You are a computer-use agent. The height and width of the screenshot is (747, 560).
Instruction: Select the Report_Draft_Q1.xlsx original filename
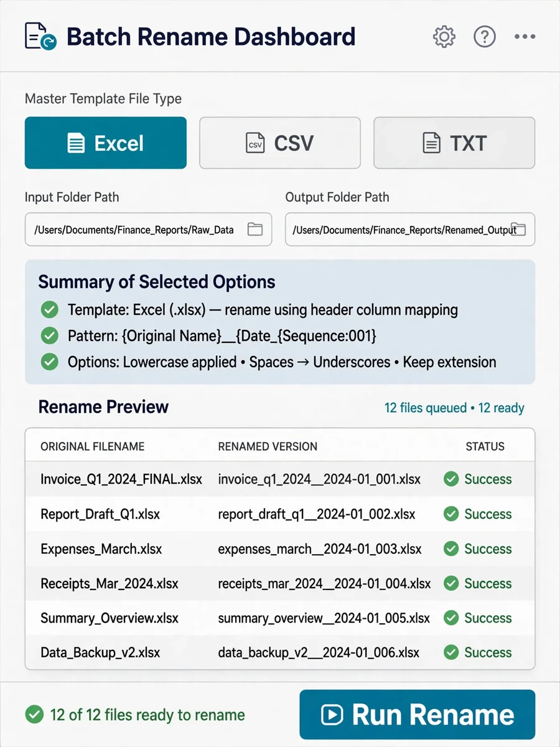[100, 514]
